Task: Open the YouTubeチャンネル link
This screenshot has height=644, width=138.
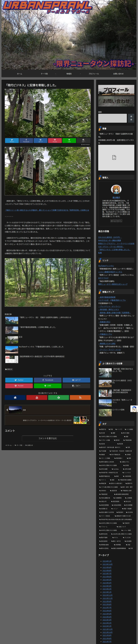Action: tap(106, 266)
